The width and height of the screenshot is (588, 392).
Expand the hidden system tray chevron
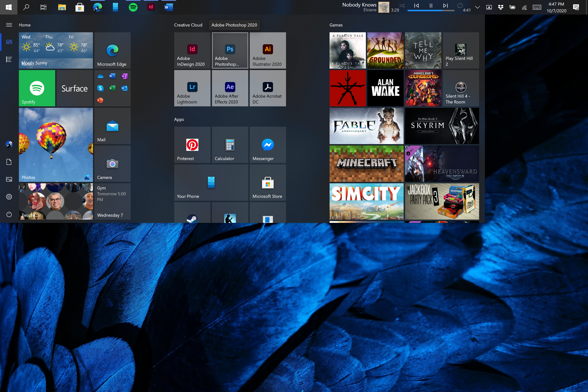pos(477,7)
